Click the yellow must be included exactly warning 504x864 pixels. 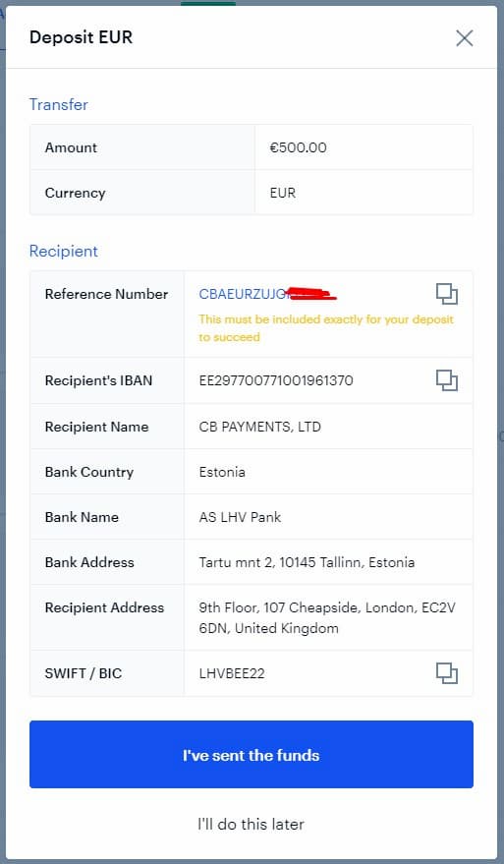point(326,328)
